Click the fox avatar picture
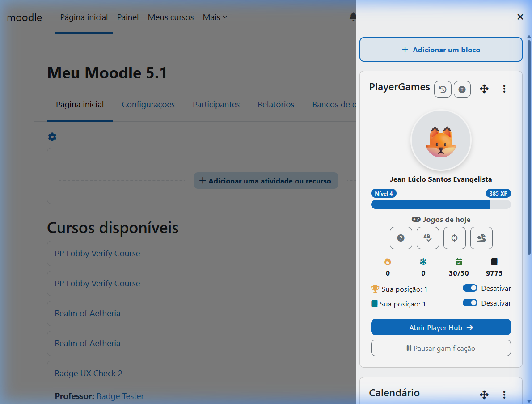 pyautogui.click(x=441, y=140)
